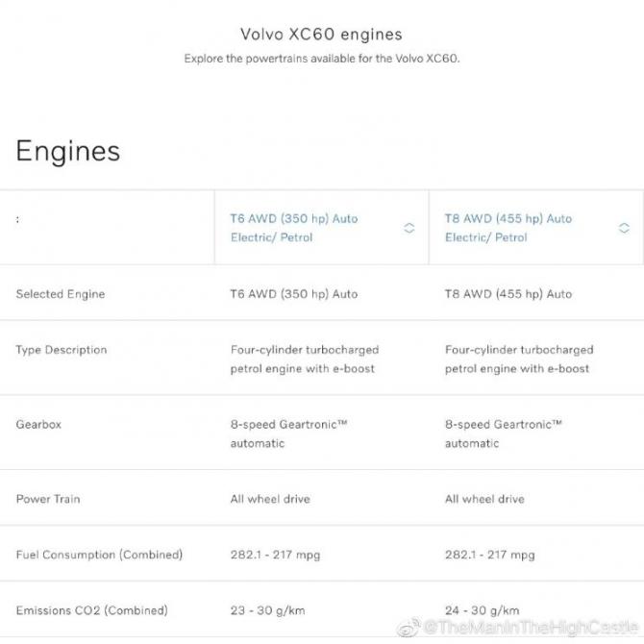Click the chevron icon beside T6 AWD engine
Screen dimensions: 644x644
409,228
